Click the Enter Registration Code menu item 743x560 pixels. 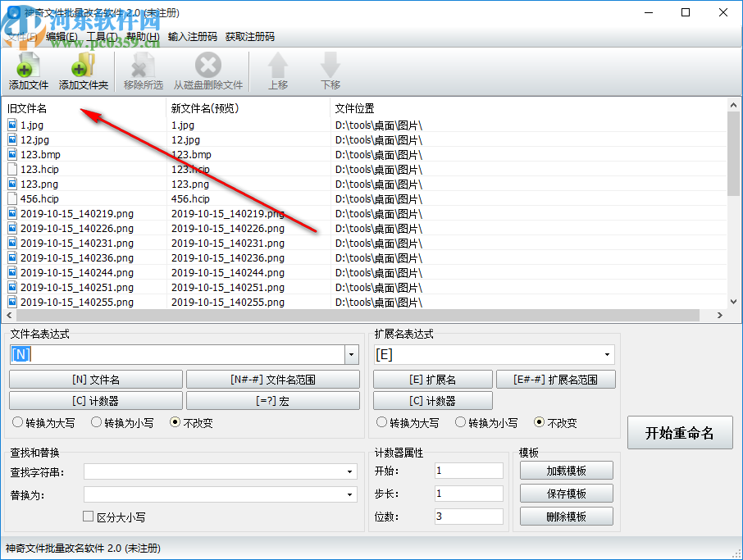coord(193,37)
